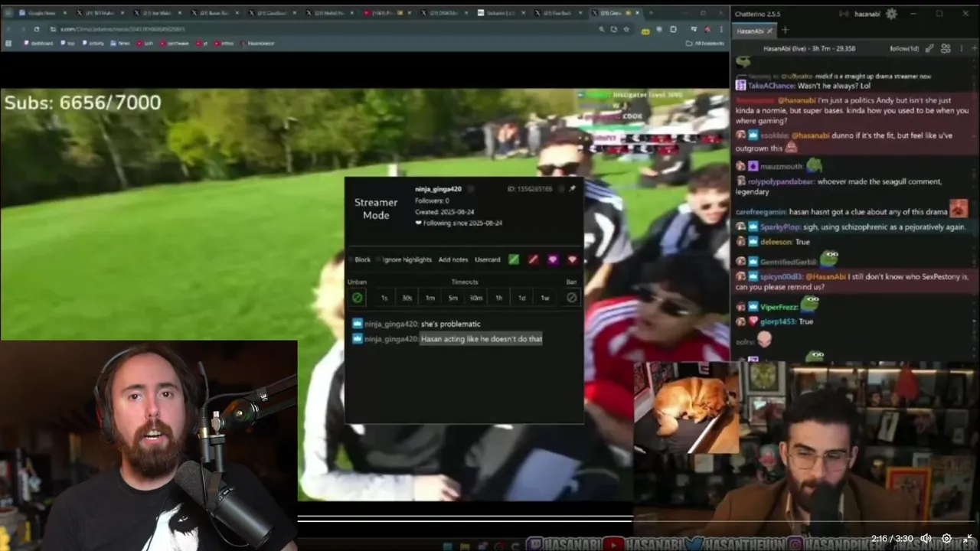Click the zoom icon in the address bar
980x551 pixels.
[603, 29]
